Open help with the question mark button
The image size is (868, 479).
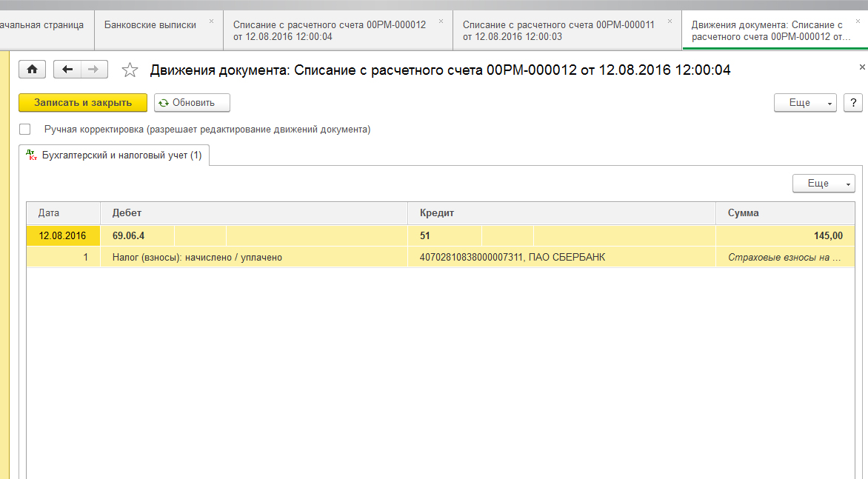point(852,103)
